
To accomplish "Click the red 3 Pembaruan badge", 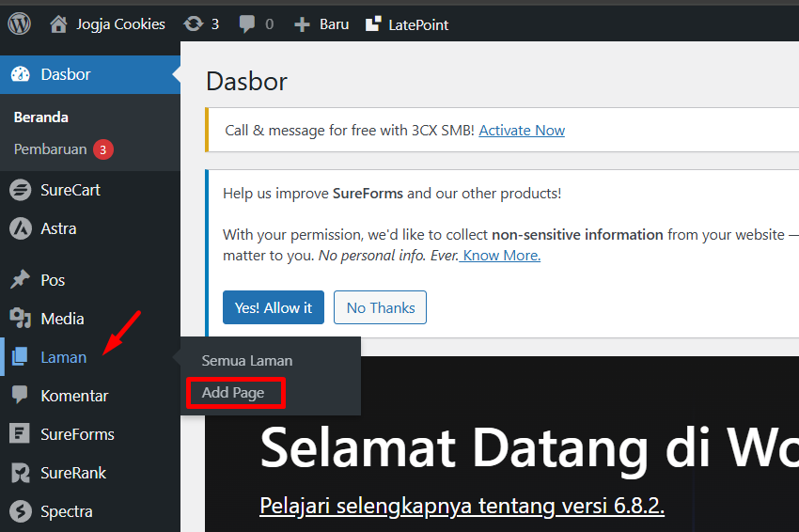I will (x=103, y=149).
